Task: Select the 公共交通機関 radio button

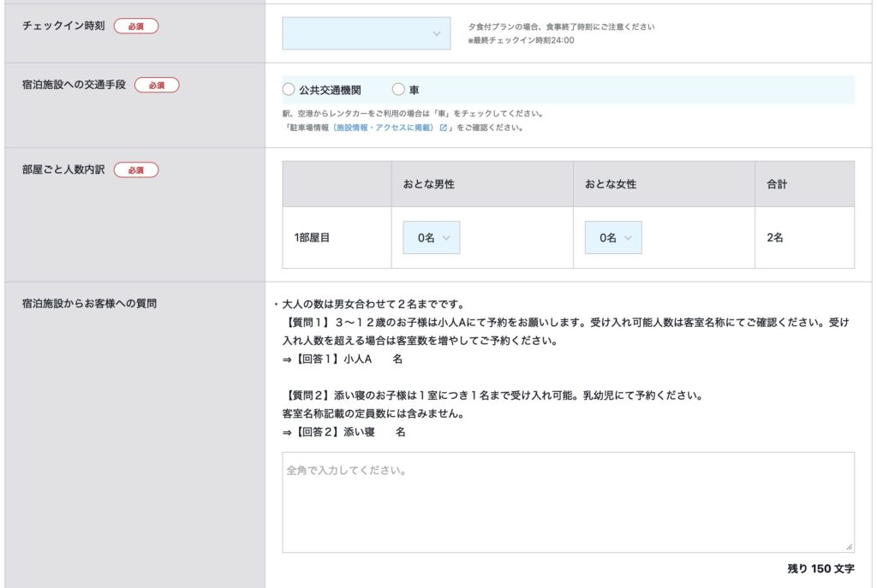Action: tap(289, 90)
